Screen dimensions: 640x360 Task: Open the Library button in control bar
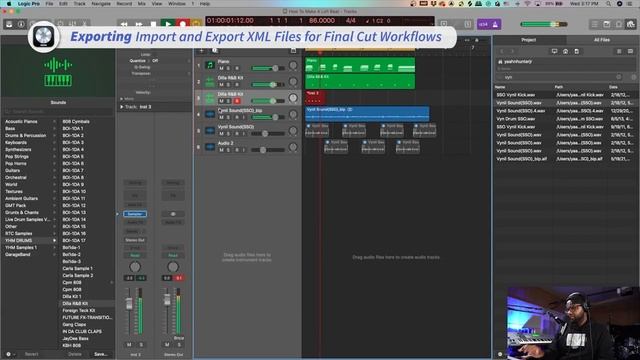click(9, 24)
